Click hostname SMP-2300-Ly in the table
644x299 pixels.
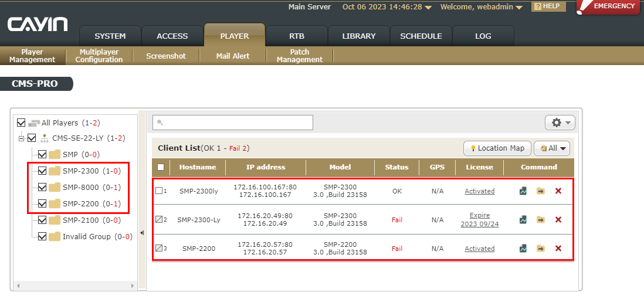(x=199, y=220)
